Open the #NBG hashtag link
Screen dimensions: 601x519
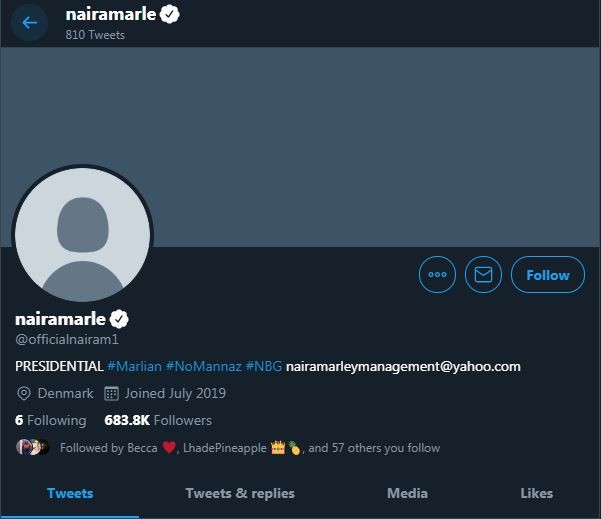(x=264, y=366)
